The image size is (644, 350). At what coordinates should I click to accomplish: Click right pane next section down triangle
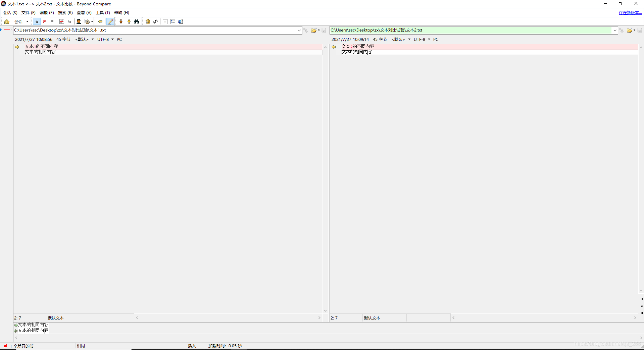pos(642,313)
